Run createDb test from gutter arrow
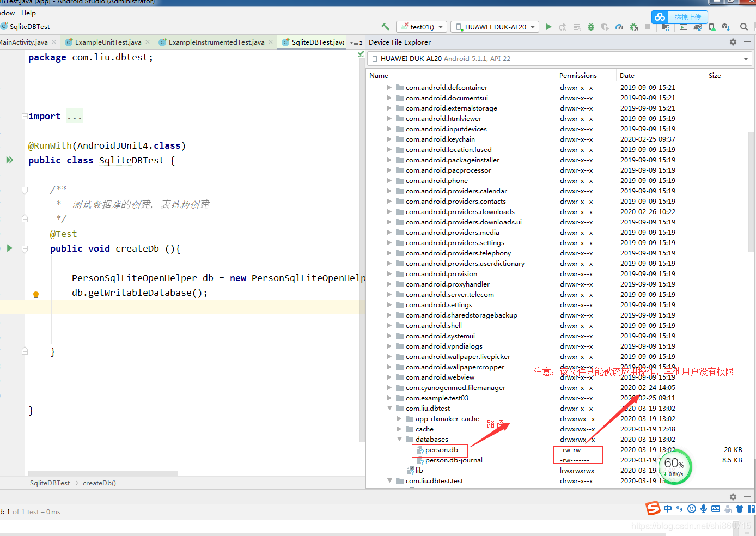 coord(10,248)
